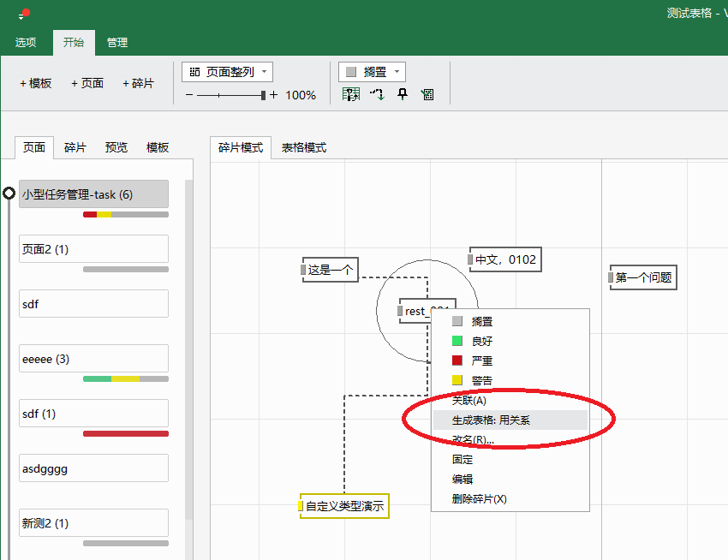The image size is (728, 560).
Task: Select green 良好 status in context menu
Action: click(x=482, y=341)
